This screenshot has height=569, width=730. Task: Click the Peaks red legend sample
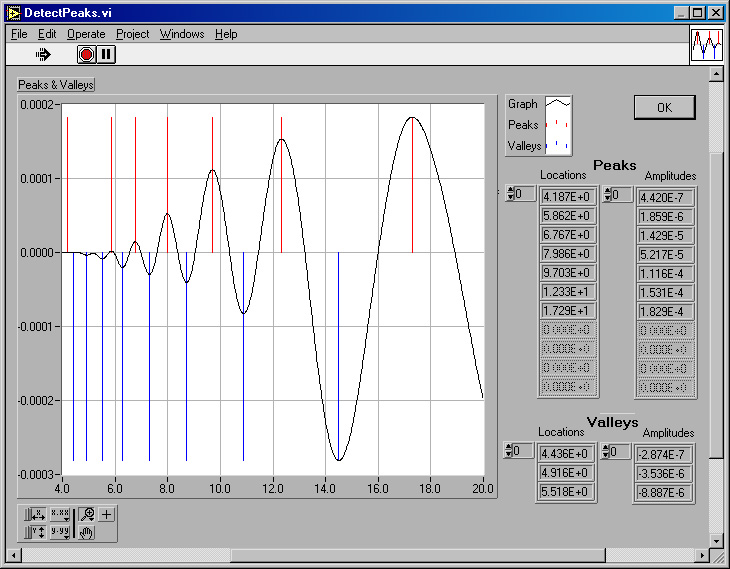pyautogui.click(x=558, y=124)
